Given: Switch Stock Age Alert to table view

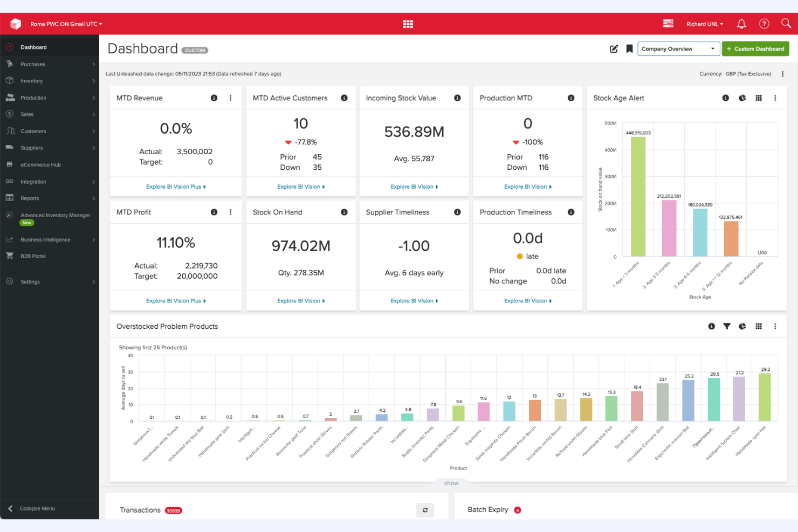Looking at the screenshot, I should (759, 98).
